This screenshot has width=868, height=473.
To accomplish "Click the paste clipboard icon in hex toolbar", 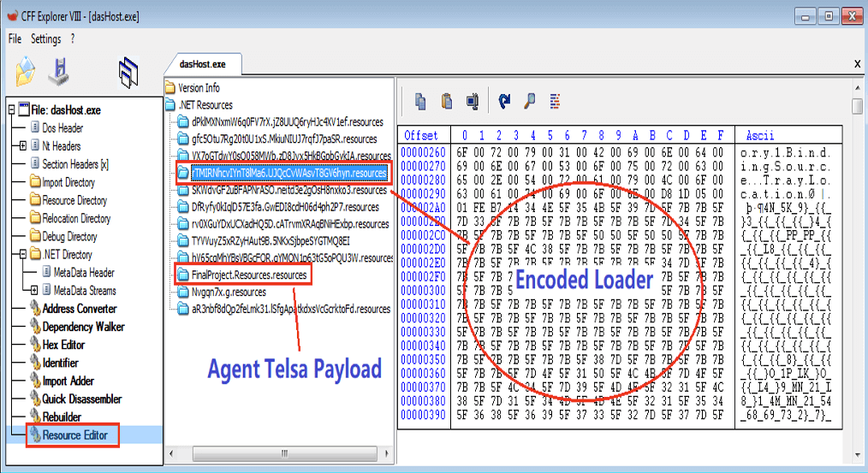I will [447, 101].
